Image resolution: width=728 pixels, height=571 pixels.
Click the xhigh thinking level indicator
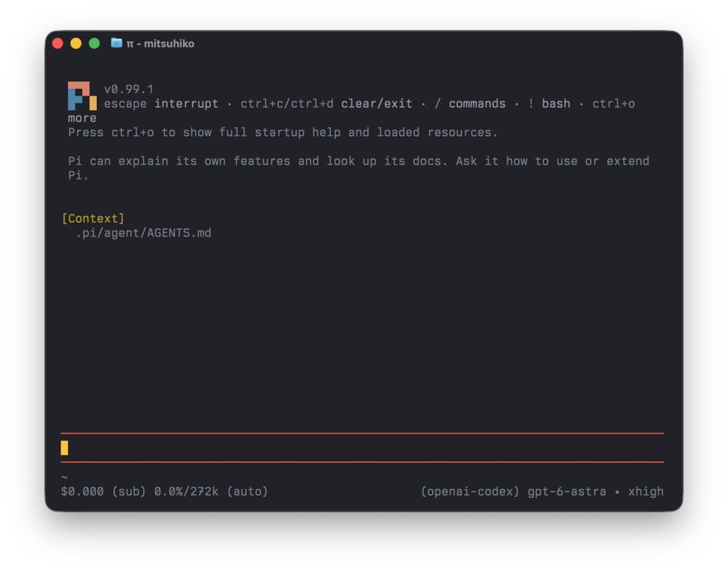[x=646, y=492]
